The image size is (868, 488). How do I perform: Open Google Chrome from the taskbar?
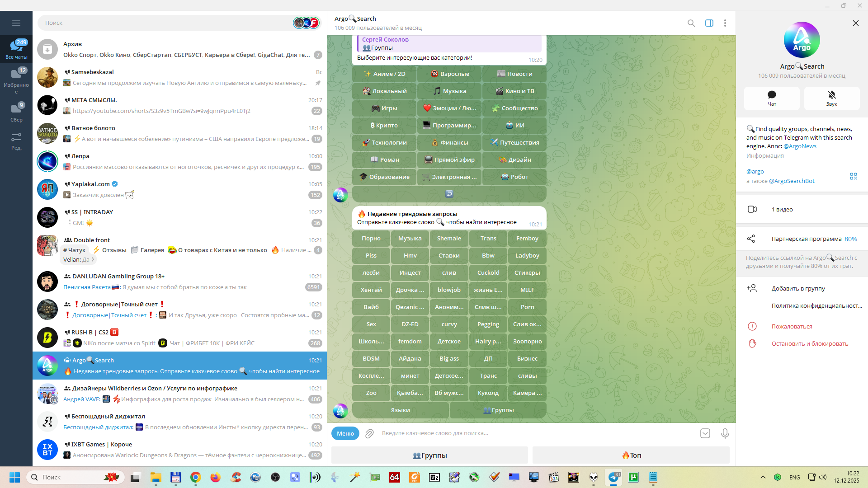point(195,477)
